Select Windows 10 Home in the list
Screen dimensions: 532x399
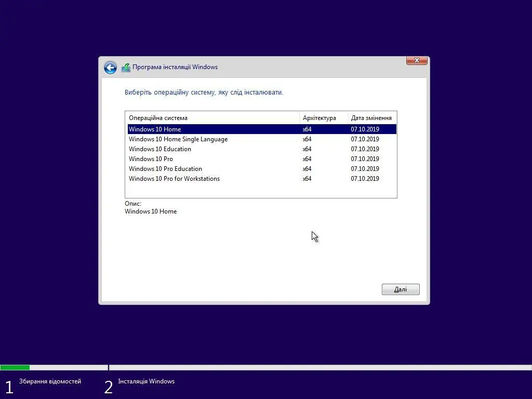(x=155, y=129)
